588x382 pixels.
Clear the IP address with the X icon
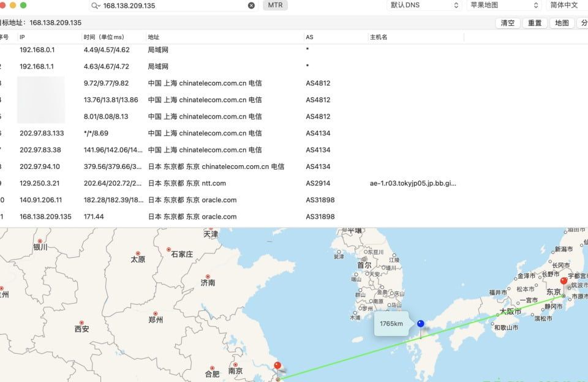coord(251,6)
